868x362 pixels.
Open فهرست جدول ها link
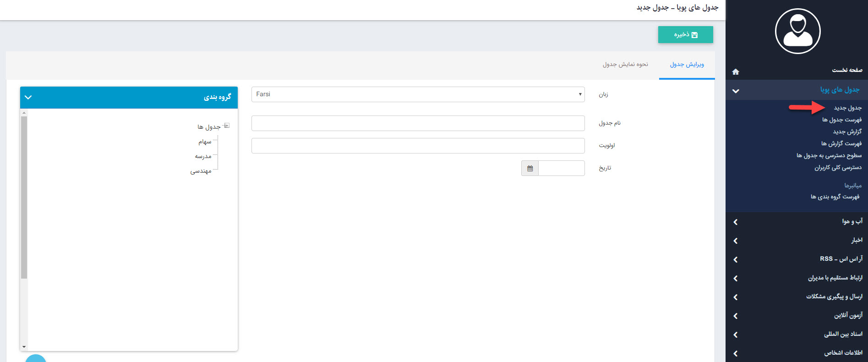pos(841,120)
